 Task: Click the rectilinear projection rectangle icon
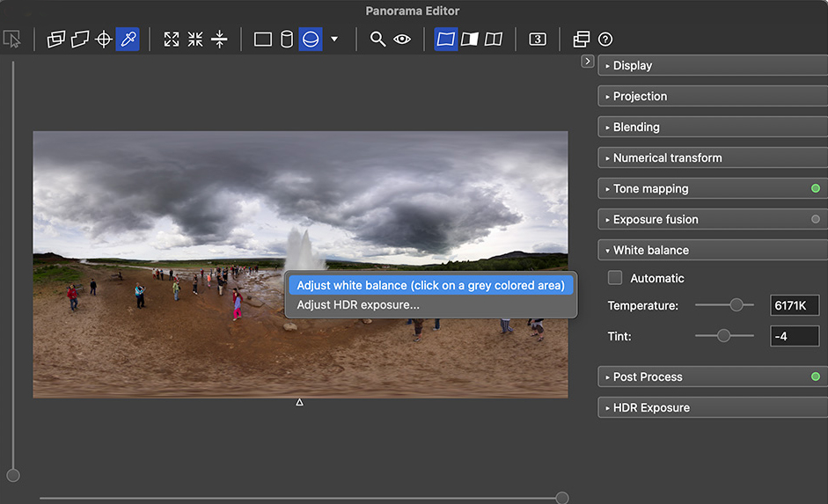pos(262,40)
